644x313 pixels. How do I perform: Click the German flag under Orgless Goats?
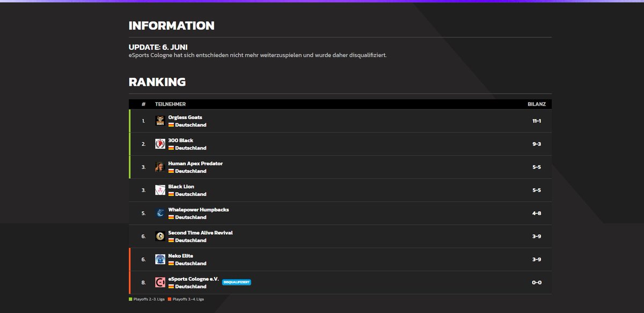pos(171,125)
